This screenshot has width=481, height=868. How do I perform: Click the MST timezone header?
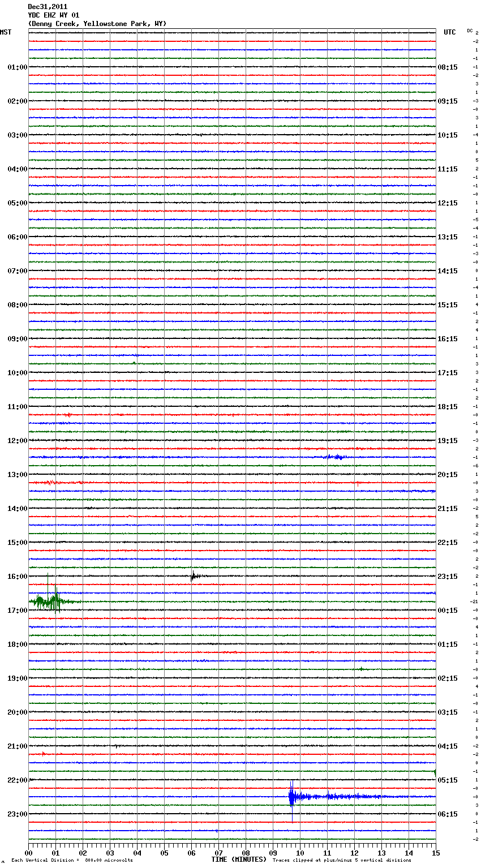pos(6,32)
